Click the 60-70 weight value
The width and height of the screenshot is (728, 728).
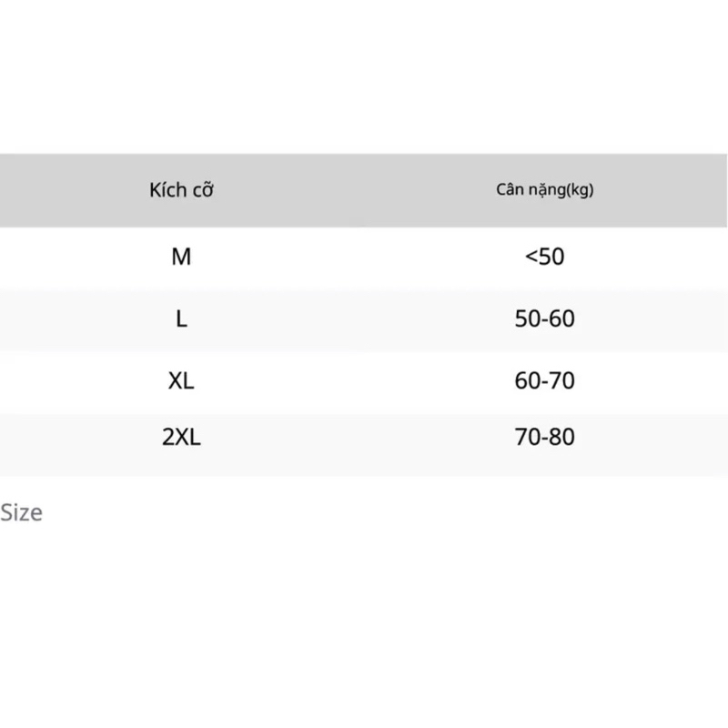(545, 380)
